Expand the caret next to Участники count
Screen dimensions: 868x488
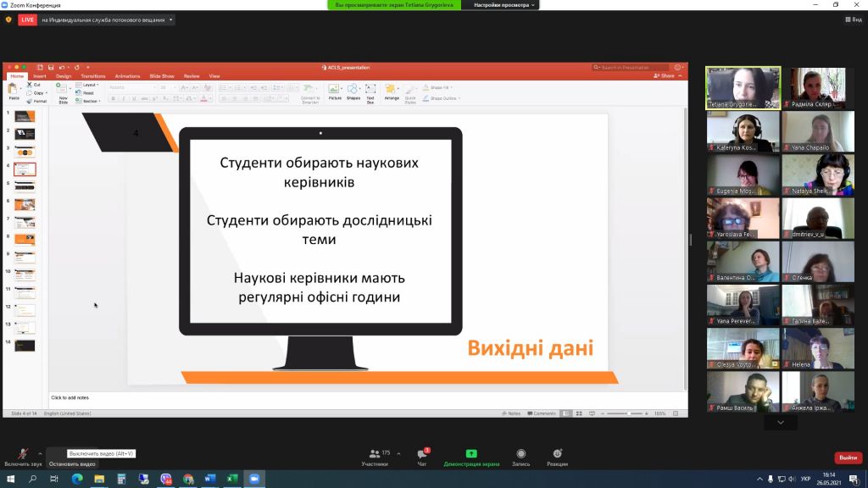(x=398, y=454)
